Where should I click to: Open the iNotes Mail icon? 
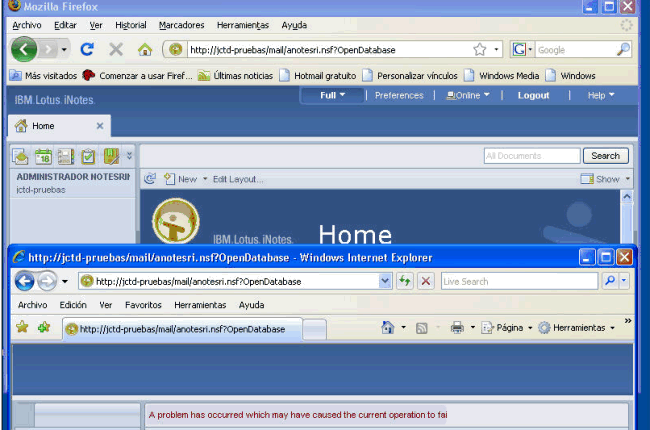(20, 156)
